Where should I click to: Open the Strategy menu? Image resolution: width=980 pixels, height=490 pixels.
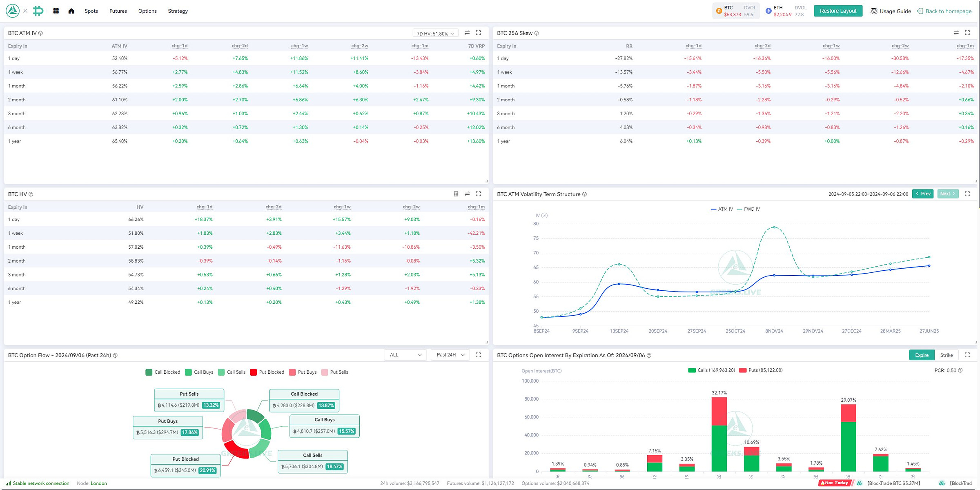pos(178,11)
